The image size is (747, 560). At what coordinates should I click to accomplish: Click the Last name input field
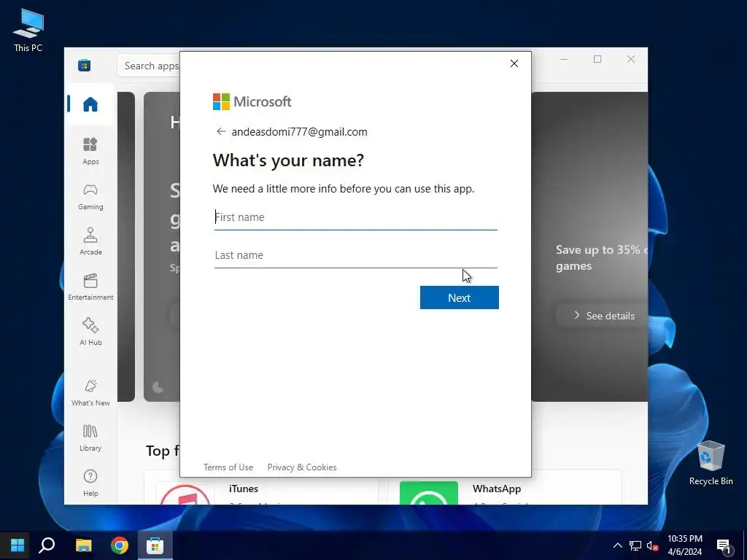[355, 255]
